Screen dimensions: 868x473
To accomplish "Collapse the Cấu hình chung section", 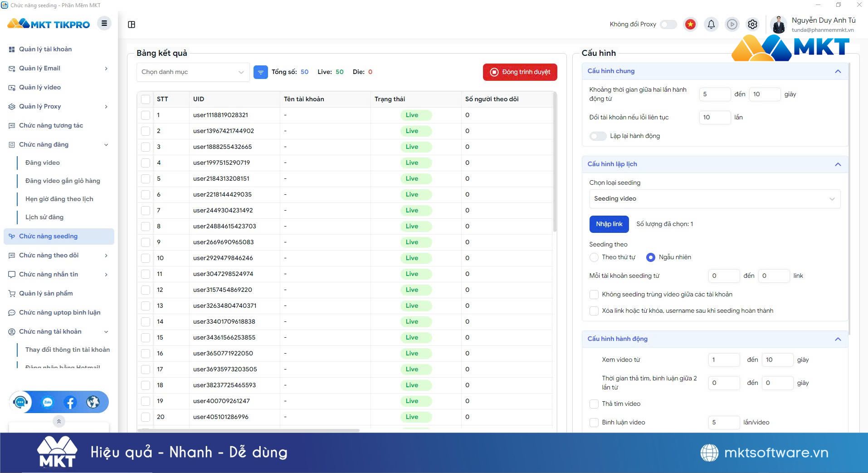I will click(x=838, y=71).
